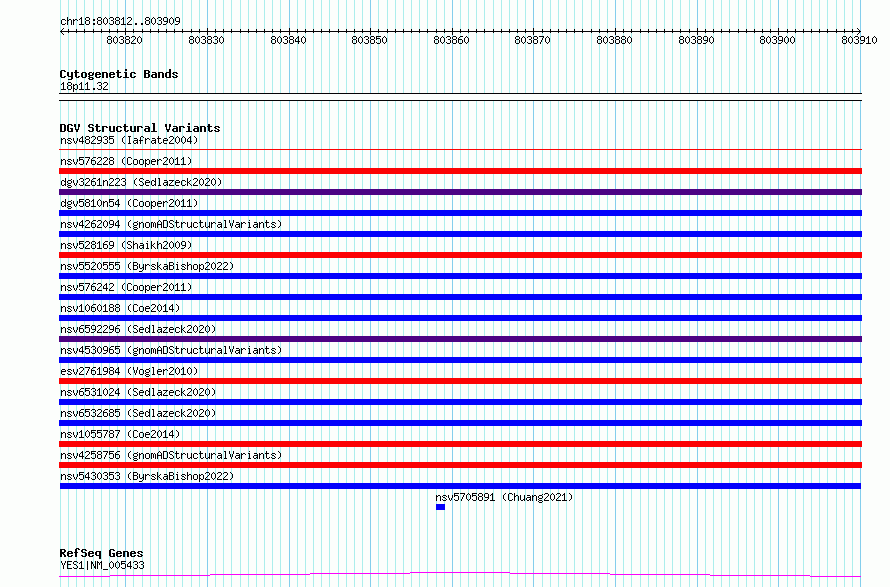
Task: Click ruler position 803870
Action: click(x=532, y=40)
